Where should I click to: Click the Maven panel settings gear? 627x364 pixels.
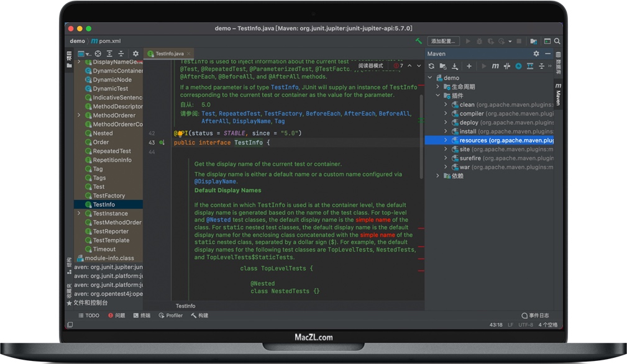click(x=536, y=54)
